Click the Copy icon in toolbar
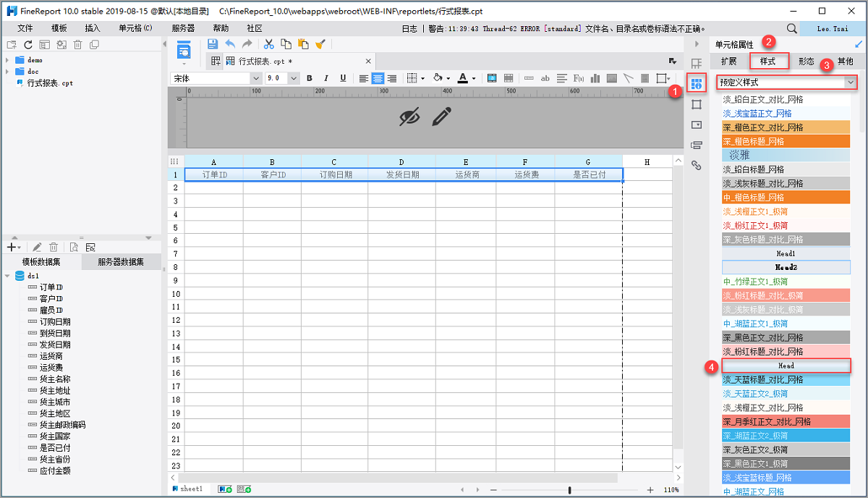The height and width of the screenshot is (498, 868). click(x=286, y=44)
